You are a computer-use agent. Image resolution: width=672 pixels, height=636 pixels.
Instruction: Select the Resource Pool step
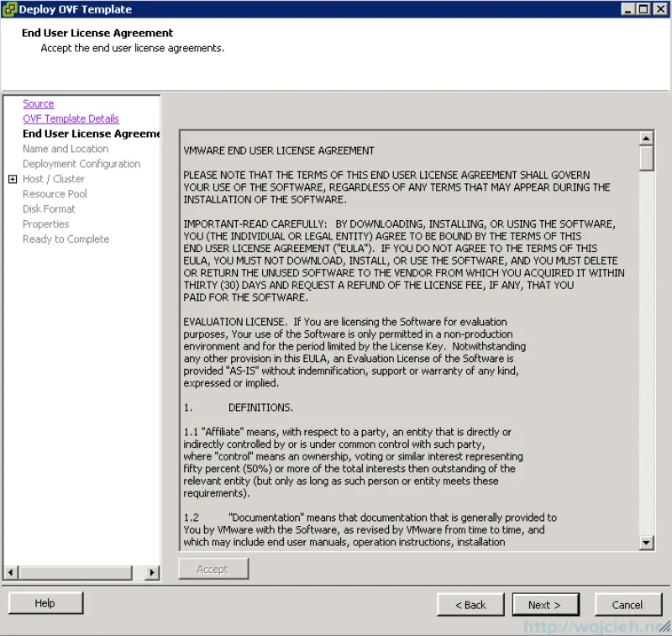pos(54,194)
